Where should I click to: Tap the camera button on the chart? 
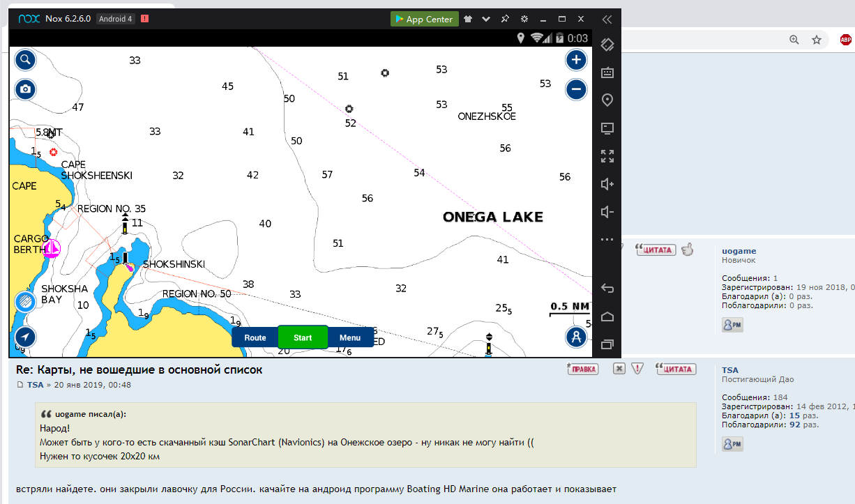26,89
